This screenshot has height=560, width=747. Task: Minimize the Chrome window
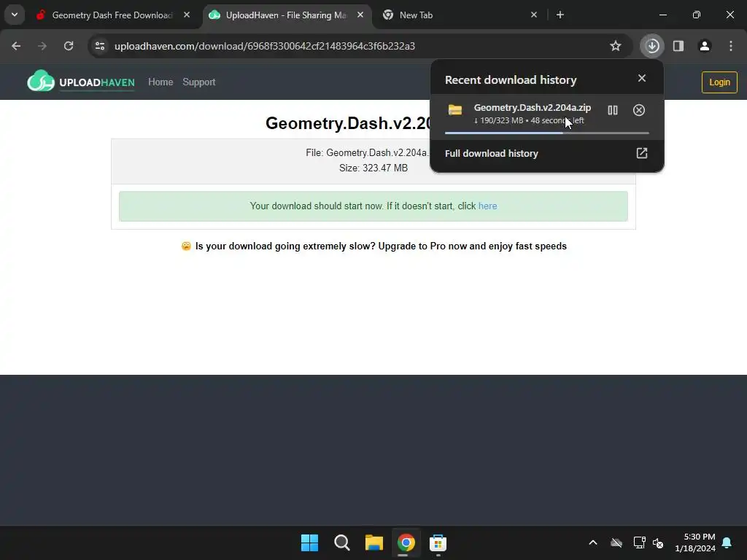(x=662, y=15)
